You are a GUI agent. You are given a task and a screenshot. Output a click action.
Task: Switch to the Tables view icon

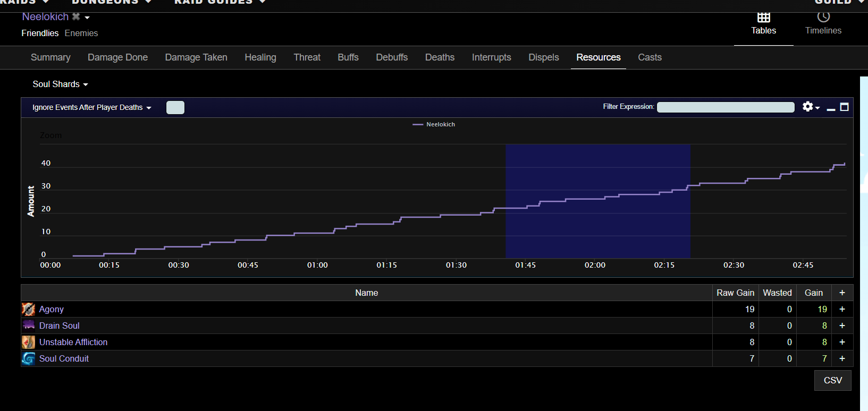point(763,18)
